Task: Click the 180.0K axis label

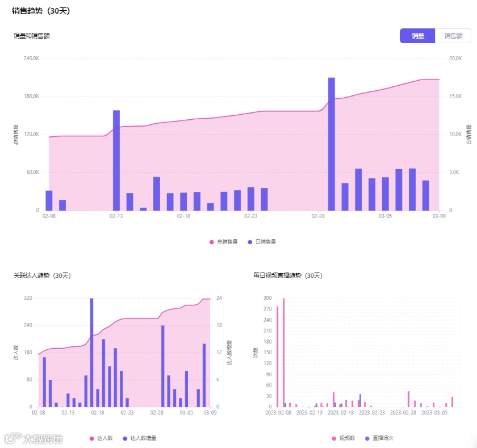Action: pos(31,97)
